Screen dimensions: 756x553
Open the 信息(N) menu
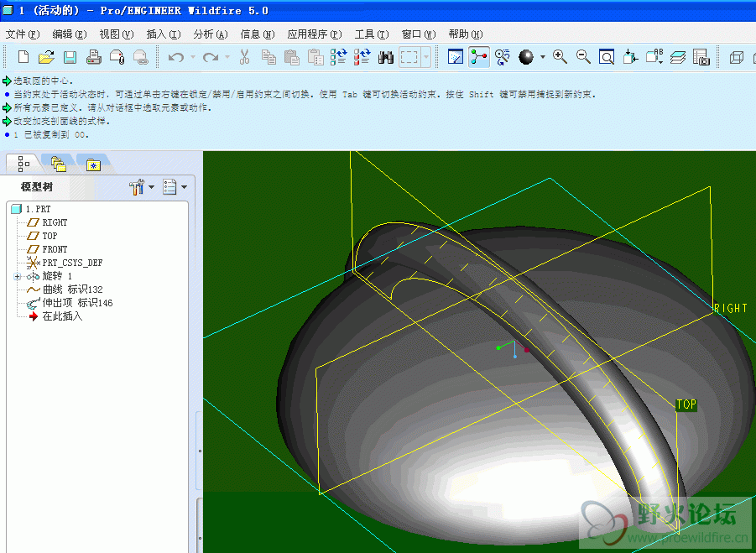(258, 34)
